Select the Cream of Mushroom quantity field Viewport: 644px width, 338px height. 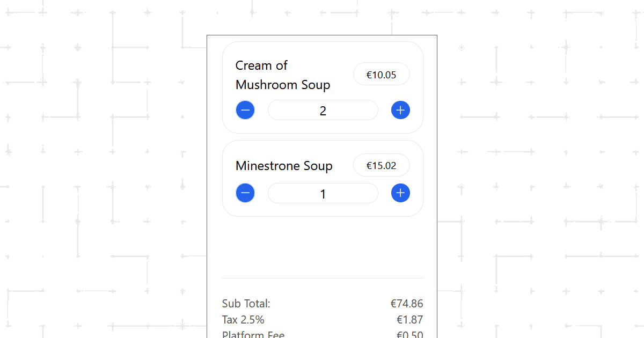click(323, 111)
